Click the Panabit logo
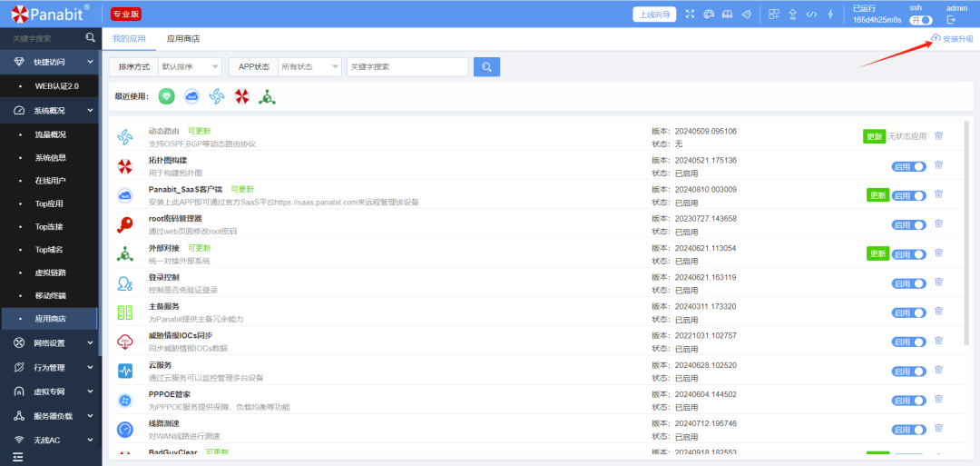This screenshot has height=466, width=980. point(50,14)
